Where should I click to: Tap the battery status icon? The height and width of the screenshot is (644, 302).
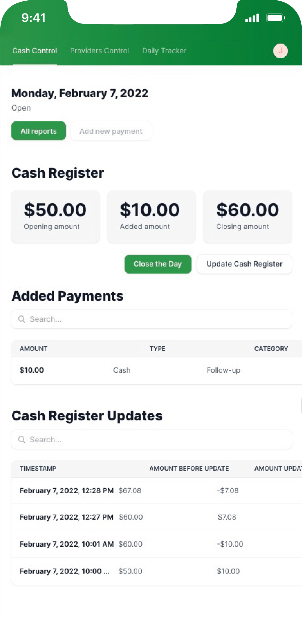[x=275, y=18]
